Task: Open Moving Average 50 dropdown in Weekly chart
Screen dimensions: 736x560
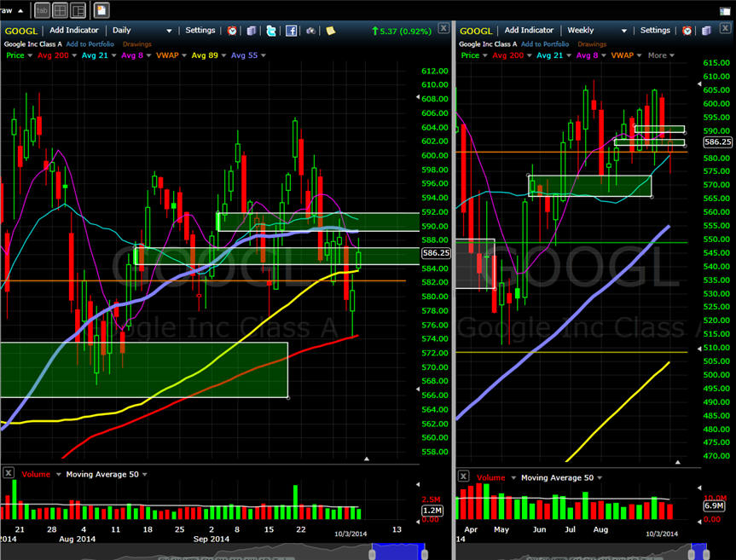Action: pos(600,477)
